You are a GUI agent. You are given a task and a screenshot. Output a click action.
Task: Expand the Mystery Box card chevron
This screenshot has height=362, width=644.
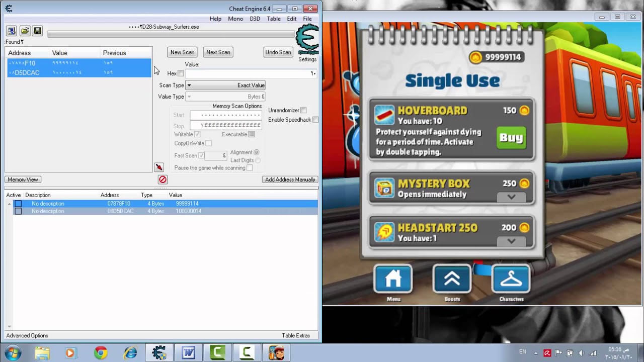point(511,197)
